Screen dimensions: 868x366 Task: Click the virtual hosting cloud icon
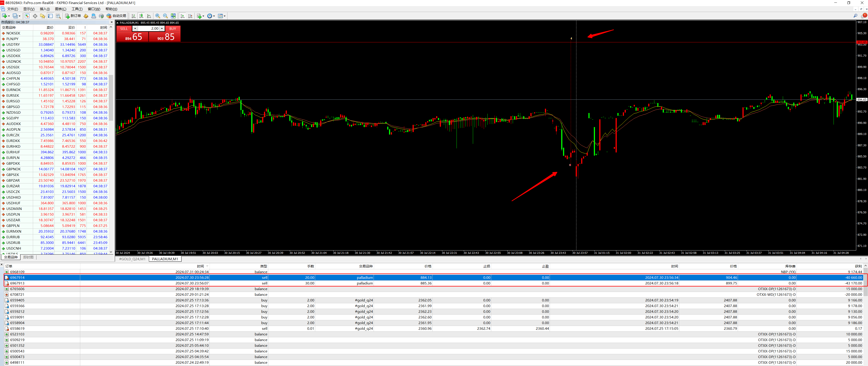click(x=94, y=16)
